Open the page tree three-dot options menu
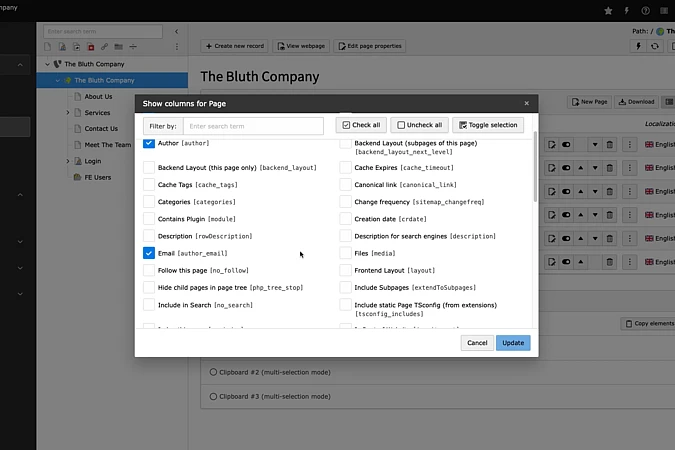Image resolution: width=675 pixels, height=450 pixels. point(177,46)
